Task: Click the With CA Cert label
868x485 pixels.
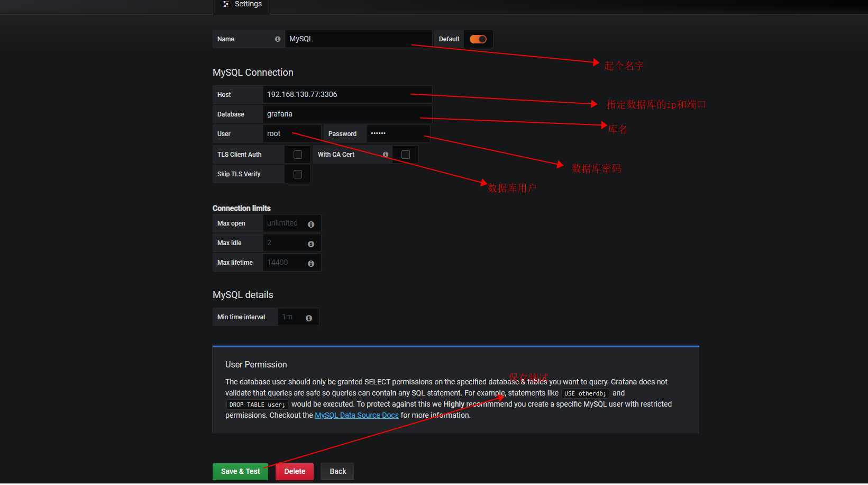Action: (x=336, y=155)
